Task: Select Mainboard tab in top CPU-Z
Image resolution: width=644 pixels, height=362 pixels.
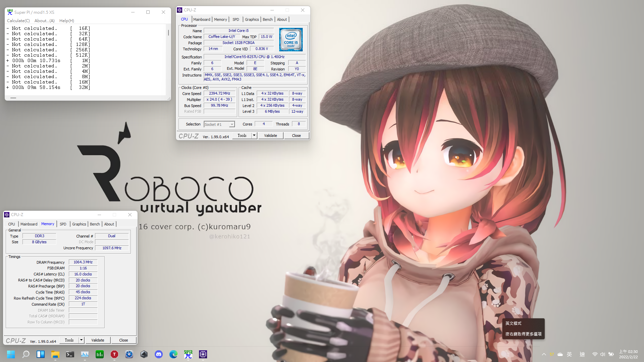Action: 202,19
